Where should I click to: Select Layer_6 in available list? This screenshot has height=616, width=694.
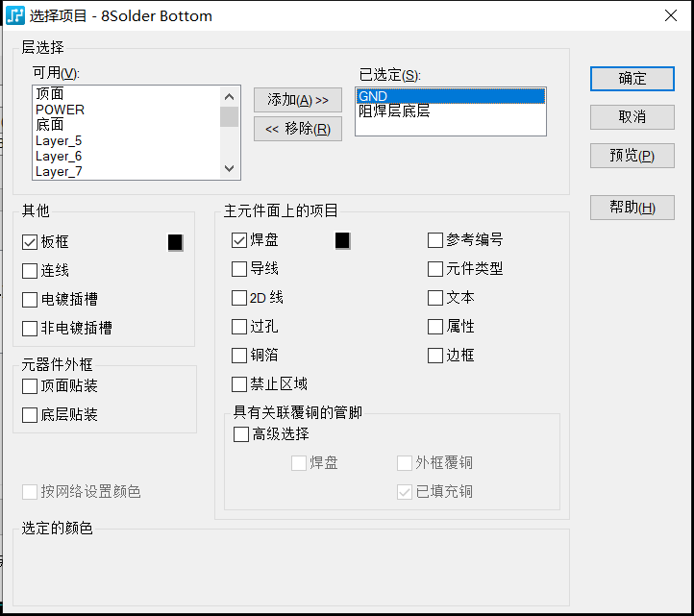(127, 157)
